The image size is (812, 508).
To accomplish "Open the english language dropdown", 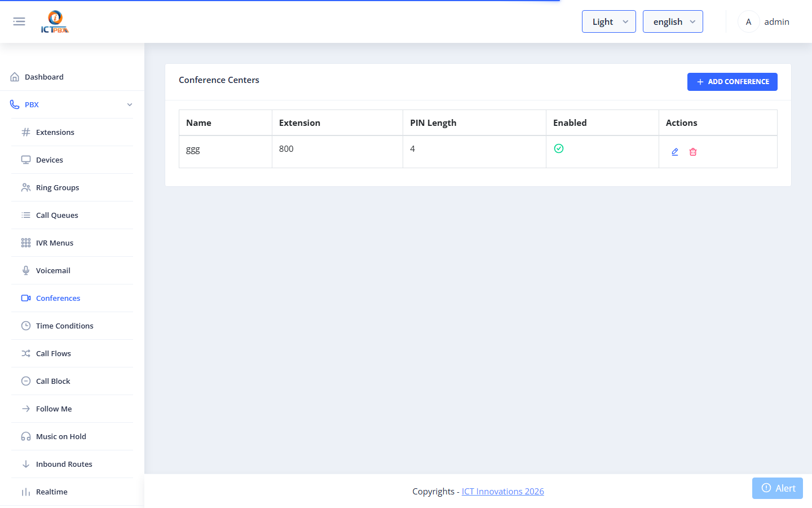I will [673, 21].
